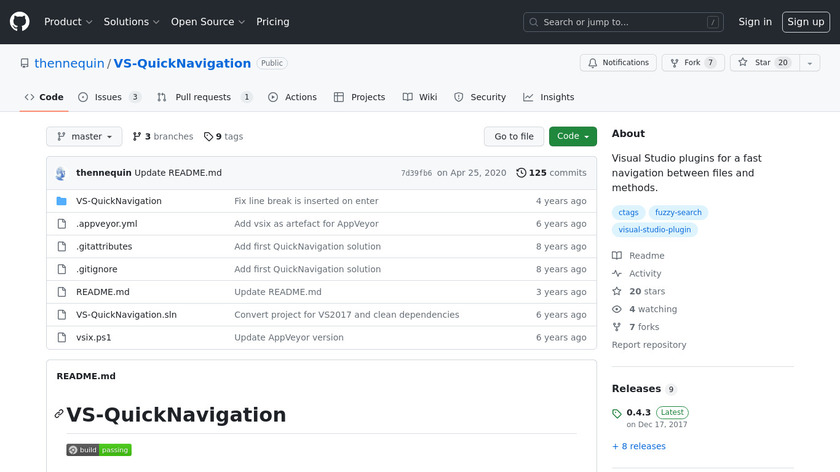Click the eye icon beside 4 watching
Screen dimensions: 840x472
click(617, 309)
